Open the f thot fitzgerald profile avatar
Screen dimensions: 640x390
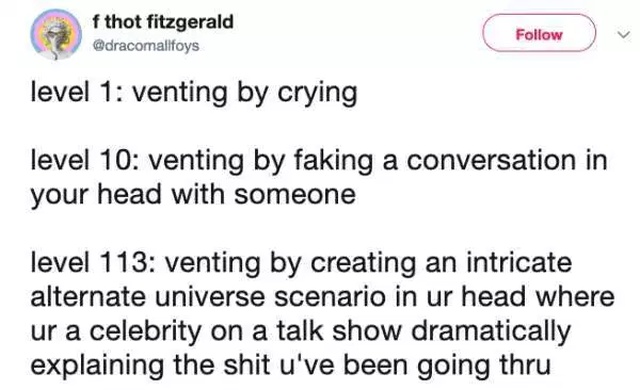click(x=56, y=34)
